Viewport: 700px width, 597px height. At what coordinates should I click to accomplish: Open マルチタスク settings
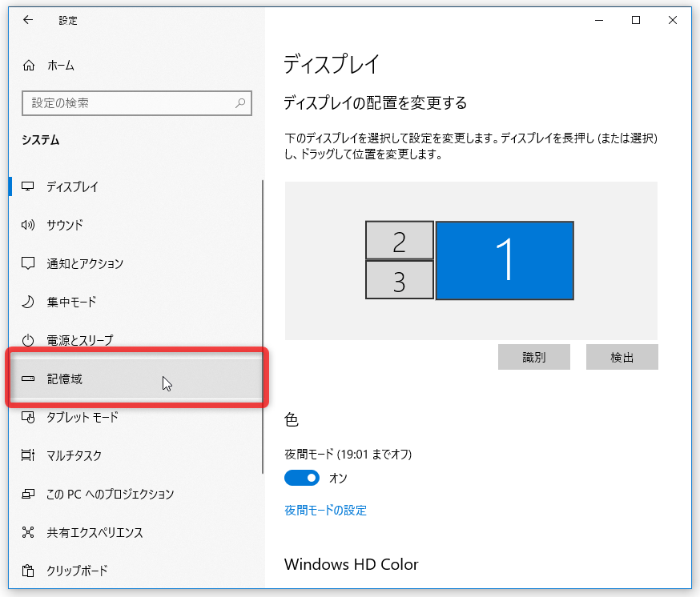point(135,455)
